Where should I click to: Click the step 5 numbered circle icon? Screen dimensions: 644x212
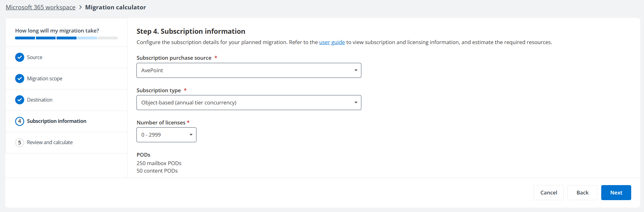click(x=19, y=142)
